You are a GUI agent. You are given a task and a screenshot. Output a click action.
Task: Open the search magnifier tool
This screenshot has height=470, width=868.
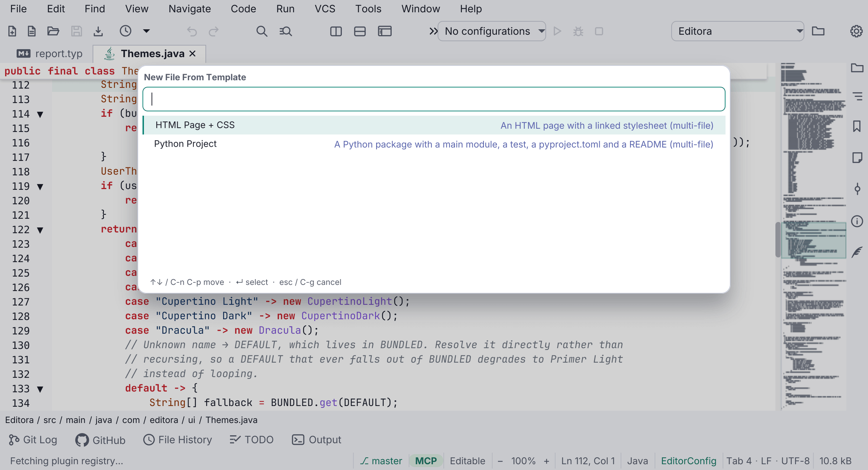tap(262, 31)
